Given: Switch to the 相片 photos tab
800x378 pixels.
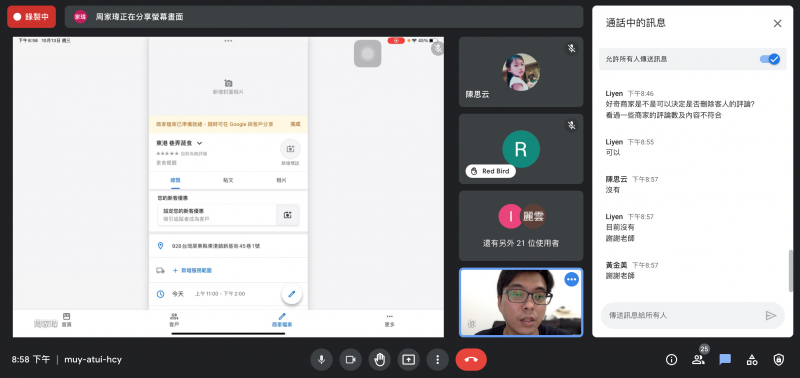Looking at the screenshot, I should pos(281,180).
